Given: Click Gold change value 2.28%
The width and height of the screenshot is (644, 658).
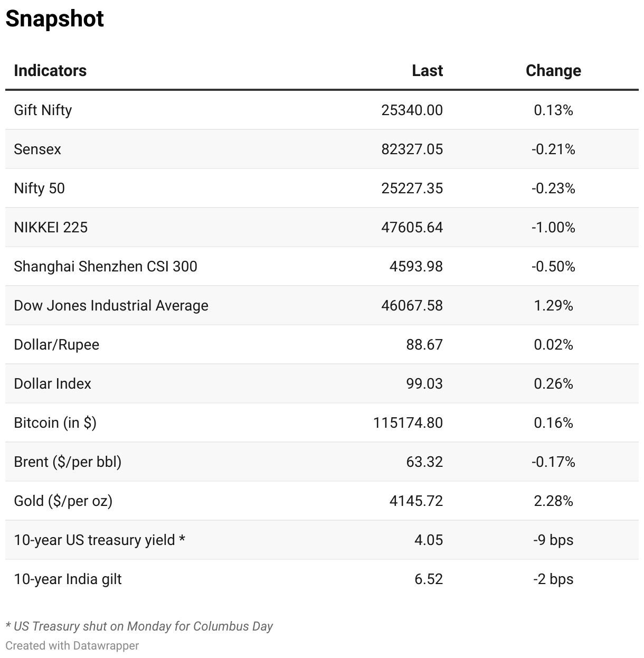Looking at the screenshot, I should pyautogui.click(x=553, y=501).
